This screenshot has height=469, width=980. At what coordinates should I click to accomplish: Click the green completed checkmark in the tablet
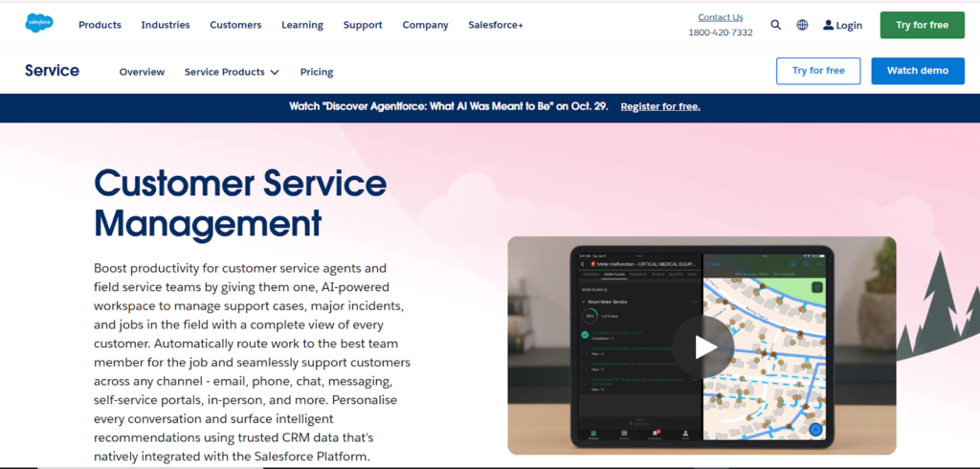tap(585, 335)
